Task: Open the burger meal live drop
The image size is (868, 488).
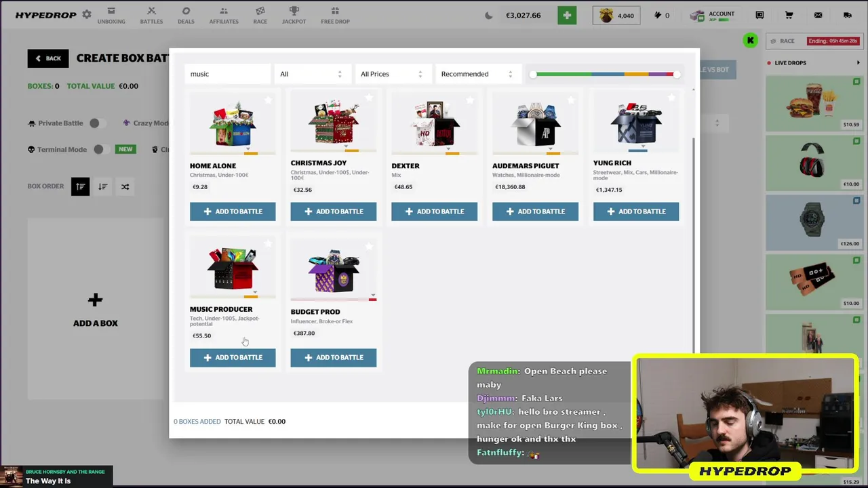Action: 813,102
